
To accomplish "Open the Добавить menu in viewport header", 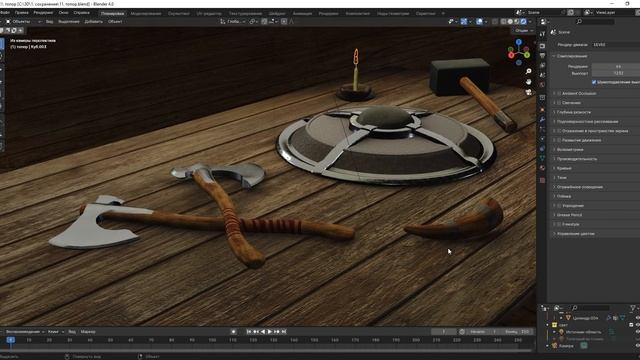I will click(93, 22).
